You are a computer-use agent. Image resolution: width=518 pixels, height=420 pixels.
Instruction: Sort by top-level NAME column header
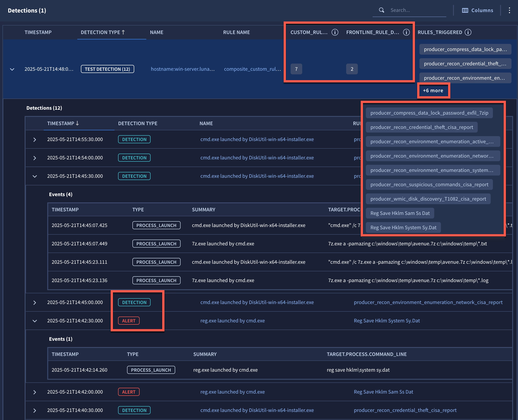point(157,32)
